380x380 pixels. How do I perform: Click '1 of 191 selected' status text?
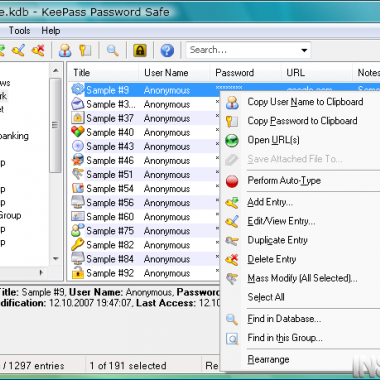(x=128, y=366)
